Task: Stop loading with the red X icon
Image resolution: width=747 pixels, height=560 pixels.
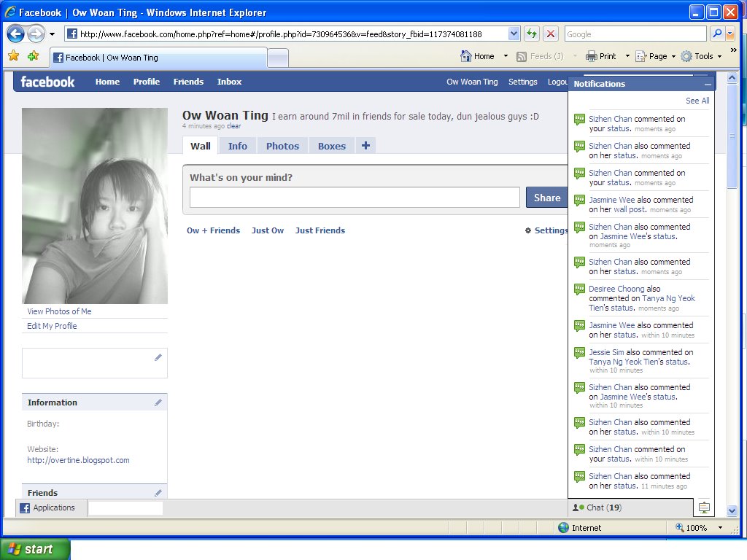Action: pos(550,34)
